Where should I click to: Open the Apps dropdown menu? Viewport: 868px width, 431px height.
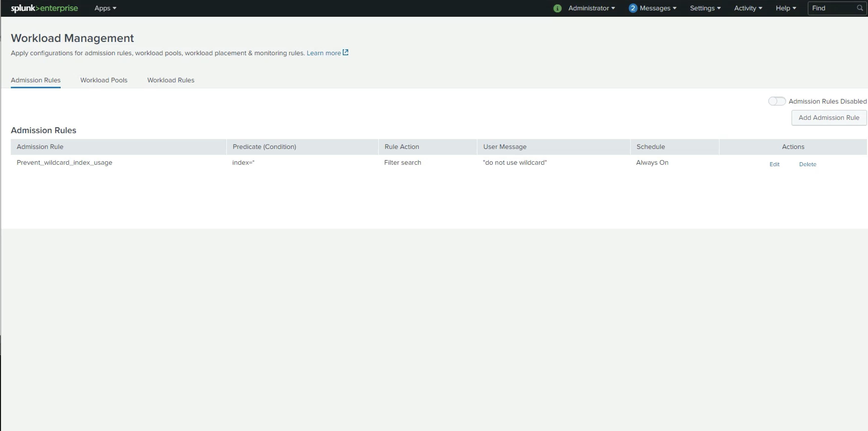(105, 8)
